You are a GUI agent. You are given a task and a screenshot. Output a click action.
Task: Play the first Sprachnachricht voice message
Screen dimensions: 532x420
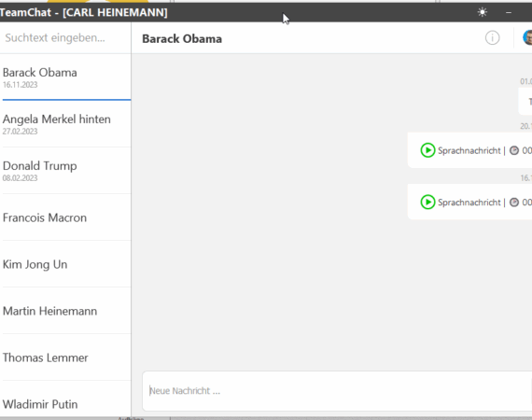[427, 150]
